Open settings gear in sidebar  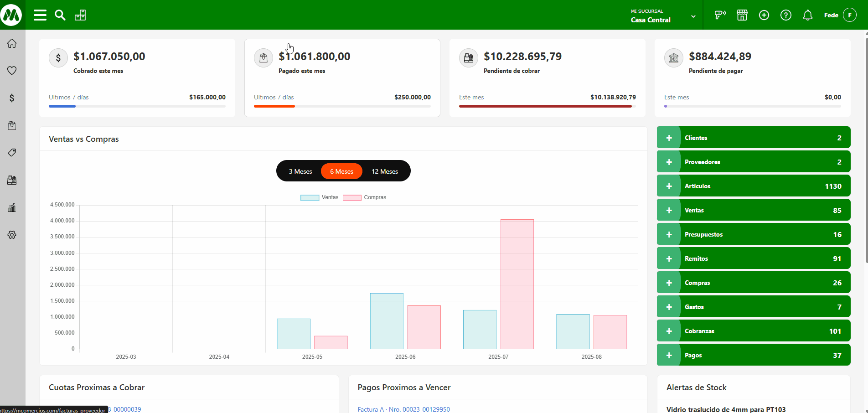(x=12, y=235)
